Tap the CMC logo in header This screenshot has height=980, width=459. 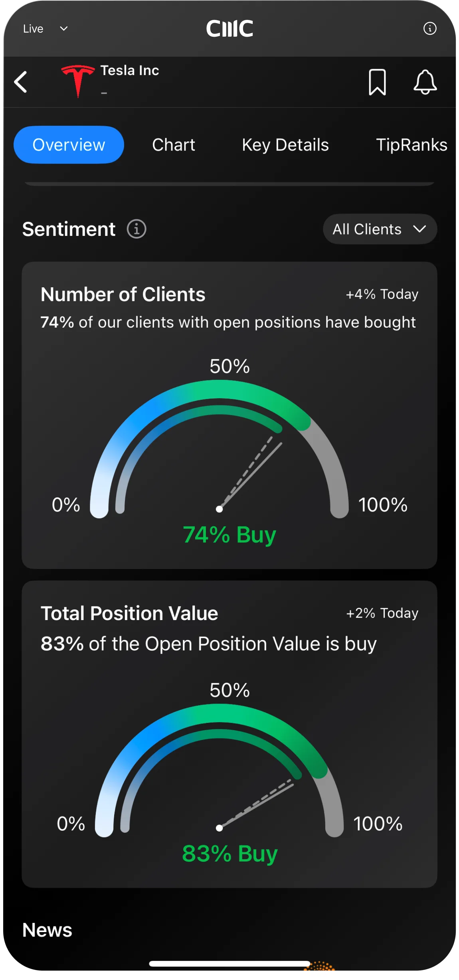tap(229, 29)
